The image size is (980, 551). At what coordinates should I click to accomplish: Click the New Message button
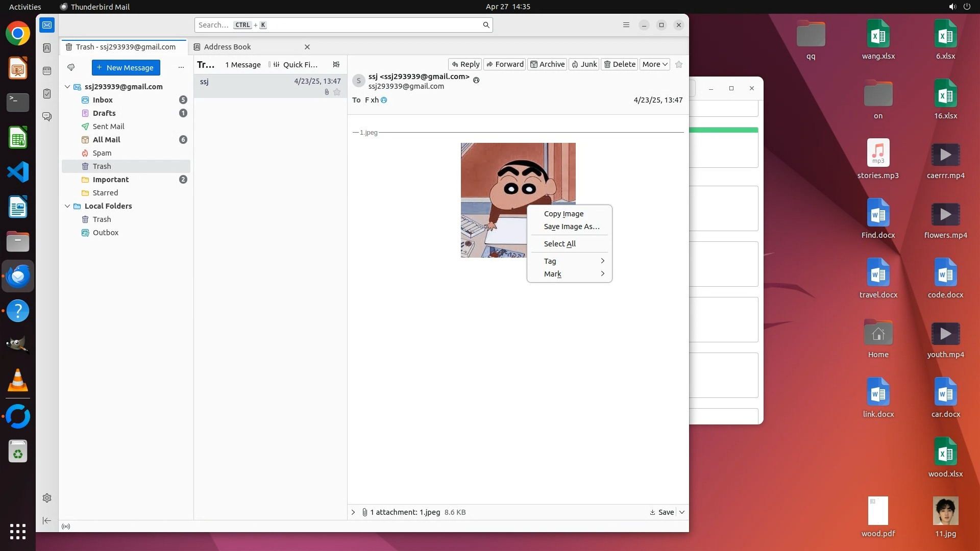pos(126,67)
